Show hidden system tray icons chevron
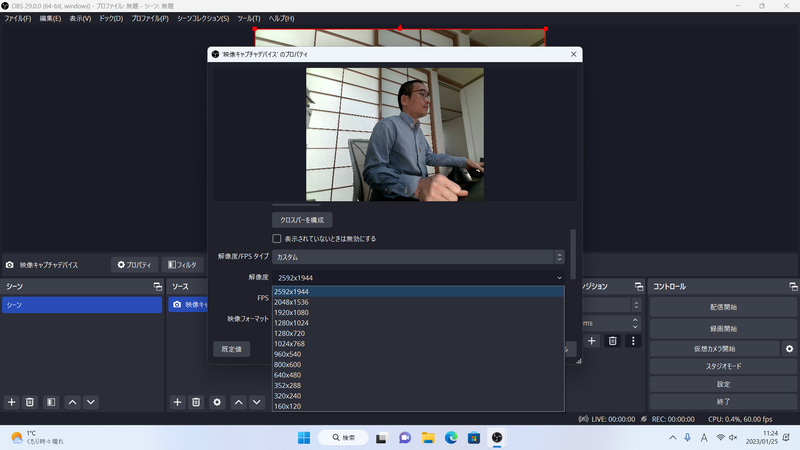This screenshot has width=800, height=450. [672, 438]
